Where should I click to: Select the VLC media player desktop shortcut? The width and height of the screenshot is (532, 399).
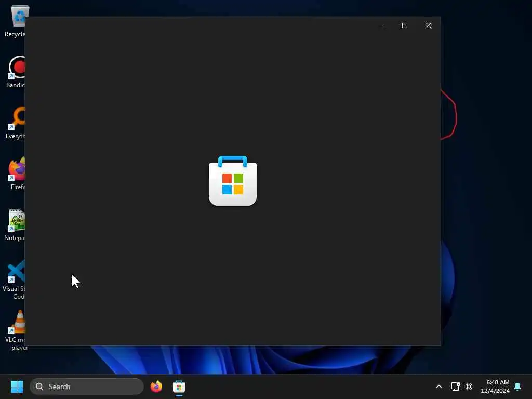16,330
